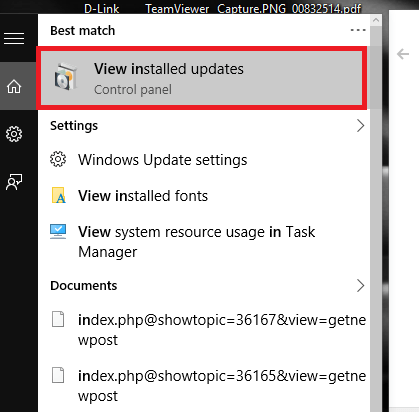
Task: Click the monitor icon beside Task Manager result
Action: click(58, 231)
